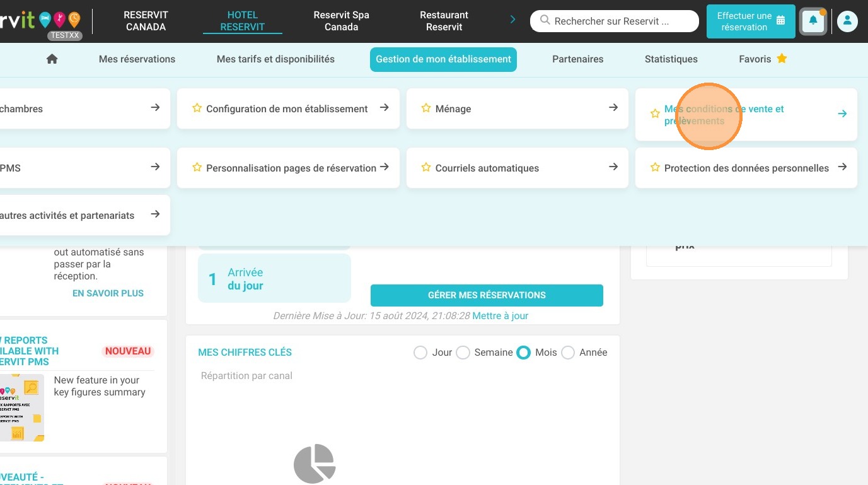Viewport: 868px width, 485px height.
Task: Click arrow on the Ménage card
Action: coord(613,108)
